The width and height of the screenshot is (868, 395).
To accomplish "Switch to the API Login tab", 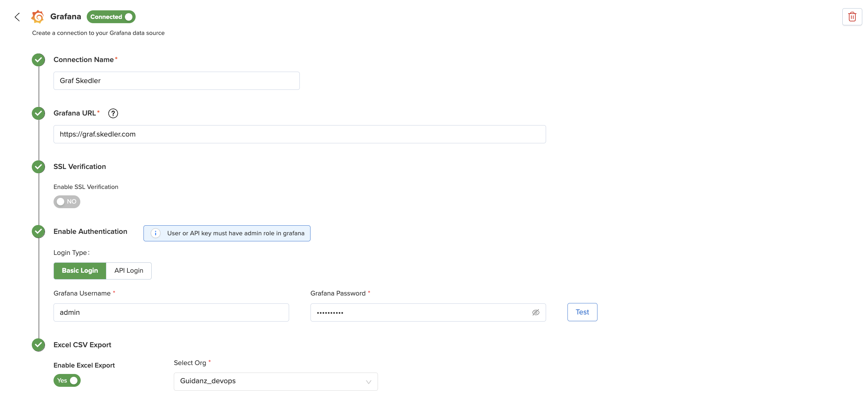I will [129, 271].
